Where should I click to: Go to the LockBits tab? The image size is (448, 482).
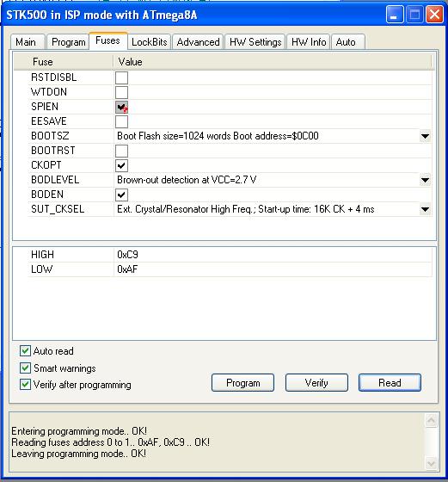[x=150, y=42]
